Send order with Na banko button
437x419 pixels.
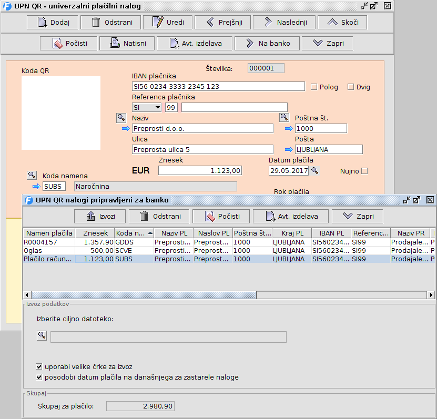(x=267, y=43)
